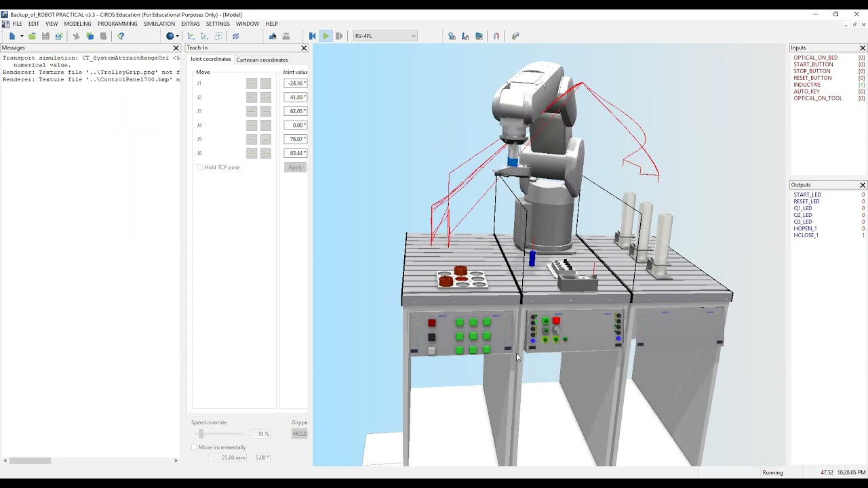The height and width of the screenshot is (488, 868).
Task: Click the blue grid snap icon
Action: click(235, 36)
